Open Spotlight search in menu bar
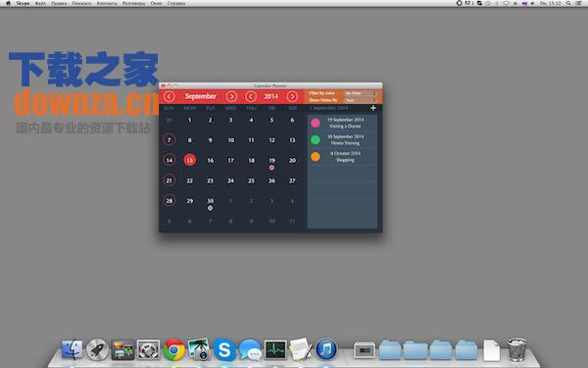The width and height of the screenshot is (588, 368). click(x=568, y=3)
